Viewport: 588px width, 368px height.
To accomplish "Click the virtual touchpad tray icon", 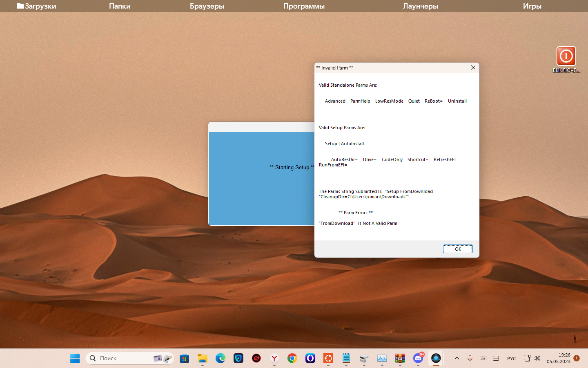I will 496,358.
